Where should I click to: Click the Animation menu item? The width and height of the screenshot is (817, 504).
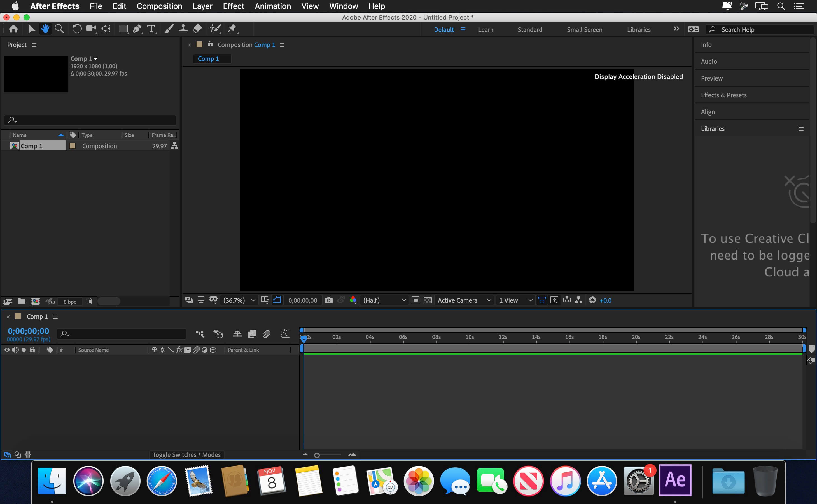pos(272,6)
